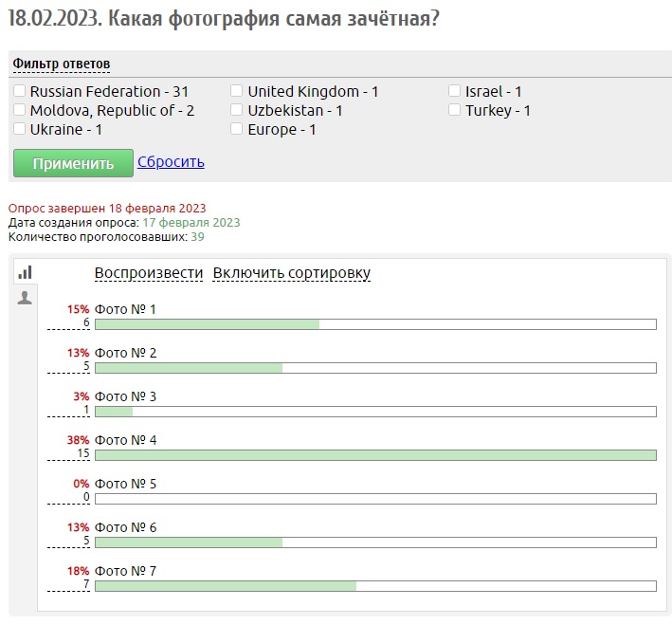
Task: Tick the Israel filter checkbox
Action: 455,91
